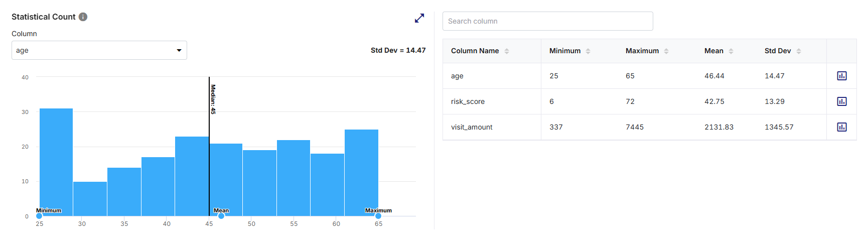Open the chart icon for risk_score row

pyautogui.click(x=842, y=101)
